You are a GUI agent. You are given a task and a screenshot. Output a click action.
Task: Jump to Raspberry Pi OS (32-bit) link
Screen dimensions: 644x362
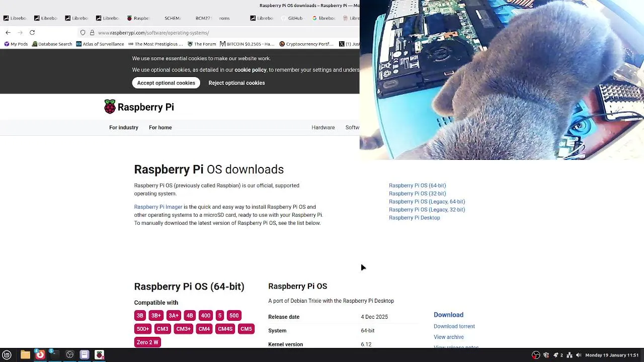pyautogui.click(x=417, y=194)
